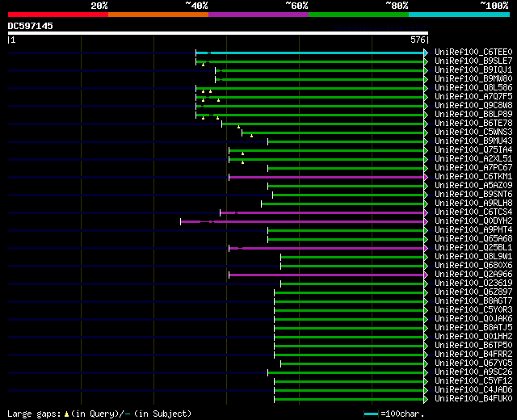Screen dimensions: 517x420
Task: Click the green ~80% legend segment
Action: point(359,15)
